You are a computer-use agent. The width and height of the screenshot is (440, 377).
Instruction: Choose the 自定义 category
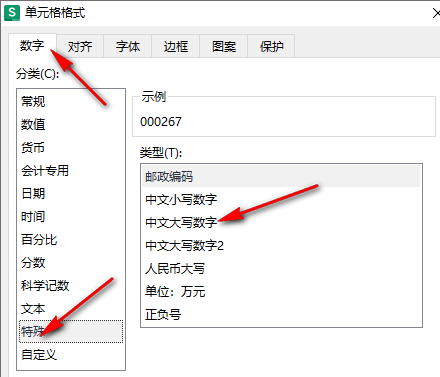[71, 355]
